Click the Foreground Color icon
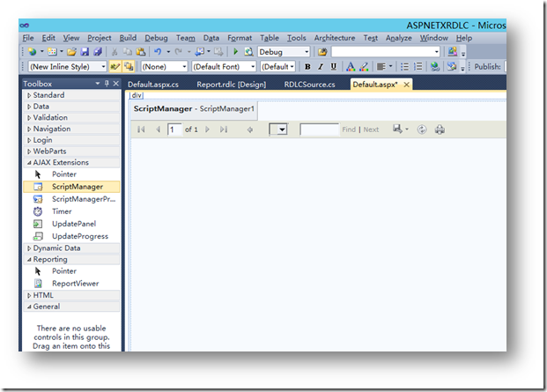The image size is (547, 392). pos(351,67)
